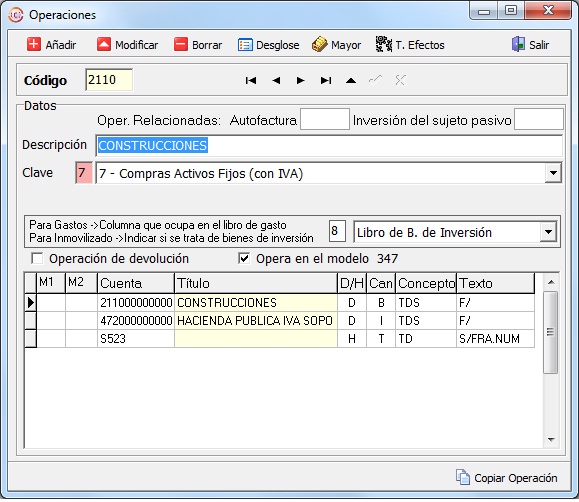Open Libro de B. de Inversión dropdown

(x=548, y=232)
